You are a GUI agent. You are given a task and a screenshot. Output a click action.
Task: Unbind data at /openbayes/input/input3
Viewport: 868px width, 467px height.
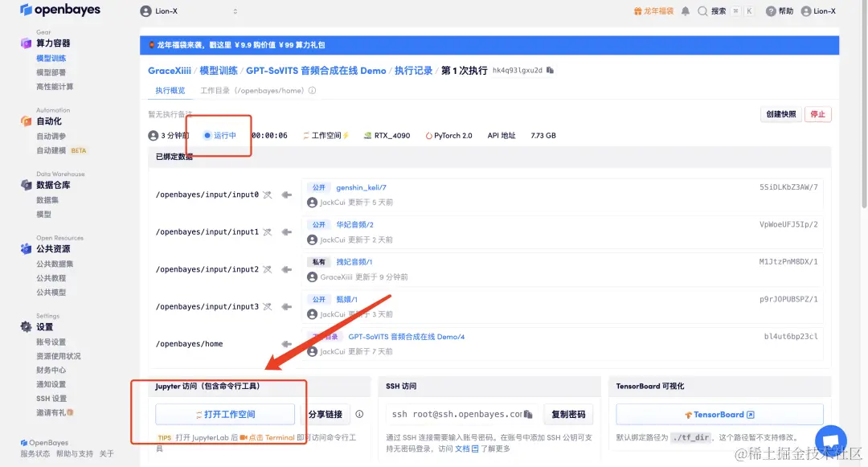(268, 306)
